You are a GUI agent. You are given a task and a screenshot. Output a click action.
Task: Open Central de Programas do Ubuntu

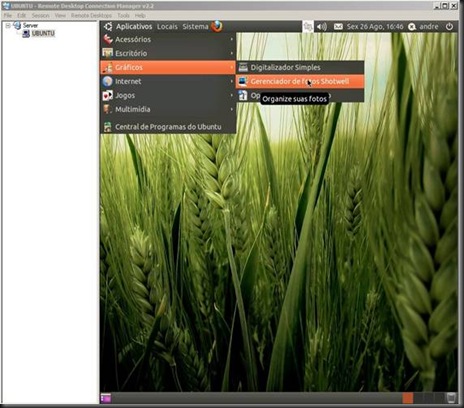168,127
